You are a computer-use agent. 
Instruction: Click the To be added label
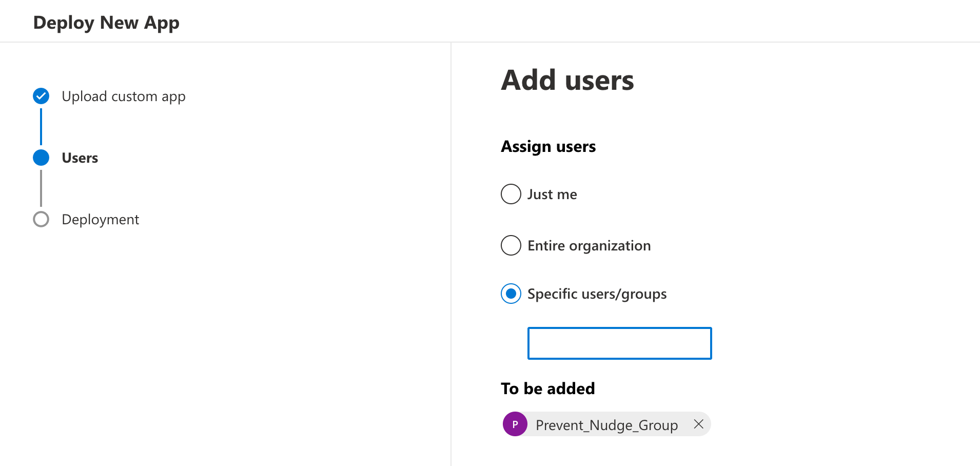pyautogui.click(x=548, y=389)
